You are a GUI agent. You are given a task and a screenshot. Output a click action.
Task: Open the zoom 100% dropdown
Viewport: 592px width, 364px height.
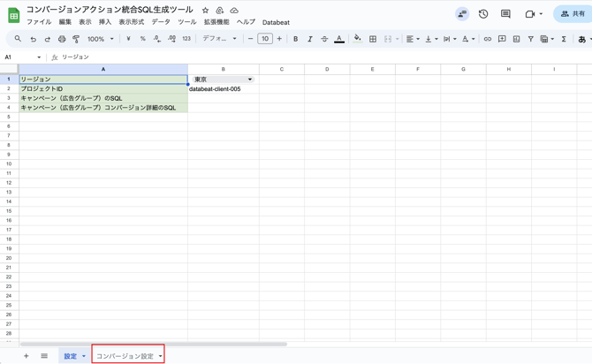point(100,39)
